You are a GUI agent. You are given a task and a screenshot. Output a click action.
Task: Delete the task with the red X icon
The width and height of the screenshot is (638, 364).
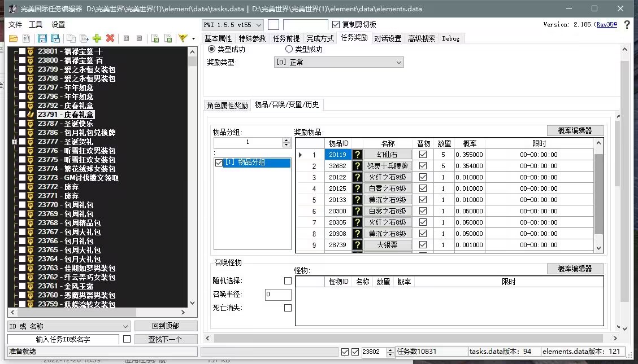pyautogui.click(x=110, y=38)
